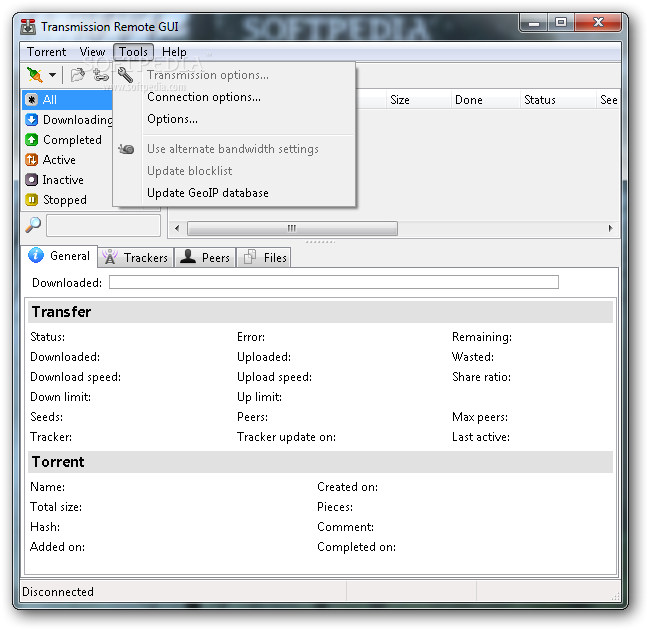Viewport: 649px width, 630px height.
Task: Click the Completed filter label
Action: point(72,140)
